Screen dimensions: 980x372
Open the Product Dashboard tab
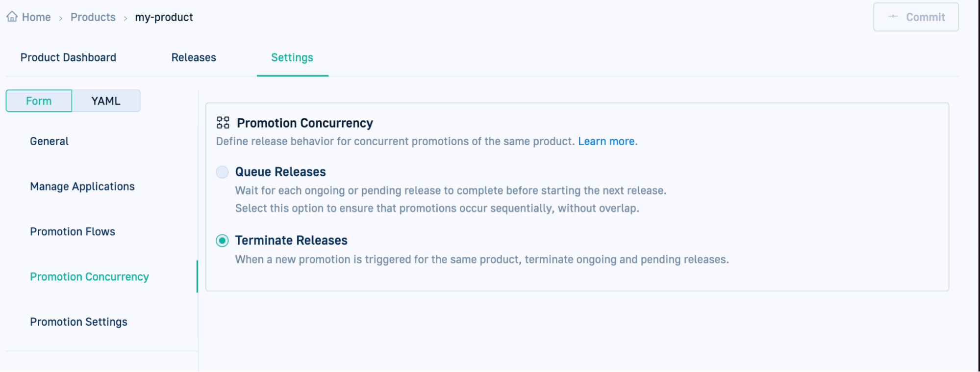68,57
